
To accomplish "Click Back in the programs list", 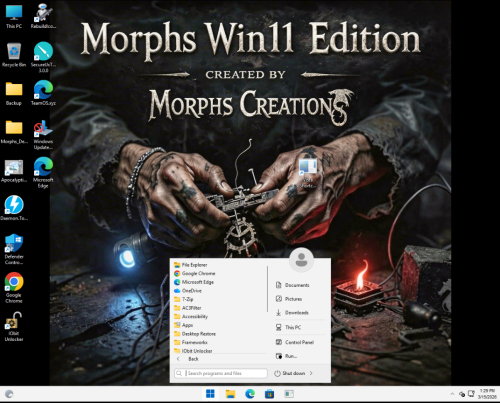I will click(193, 359).
